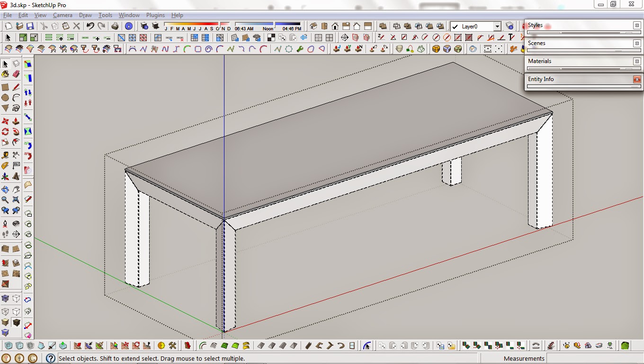Choose the Pan hand tool
Viewport: 644px width, 364px height.
pos(16,190)
